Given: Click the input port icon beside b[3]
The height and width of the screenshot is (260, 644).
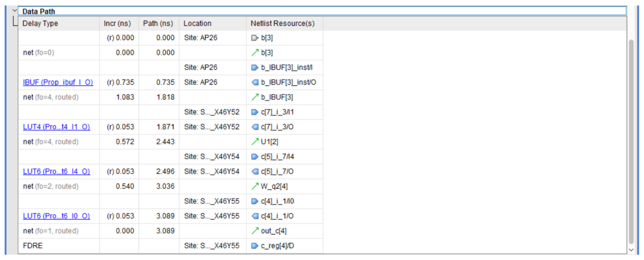Looking at the screenshot, I should (254, 38).
